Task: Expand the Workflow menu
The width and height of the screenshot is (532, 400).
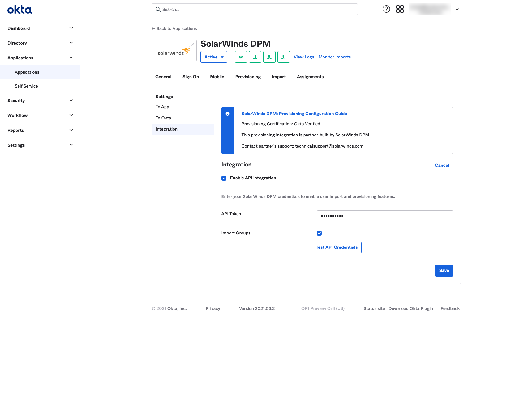Action: click(x=40, y=115)
